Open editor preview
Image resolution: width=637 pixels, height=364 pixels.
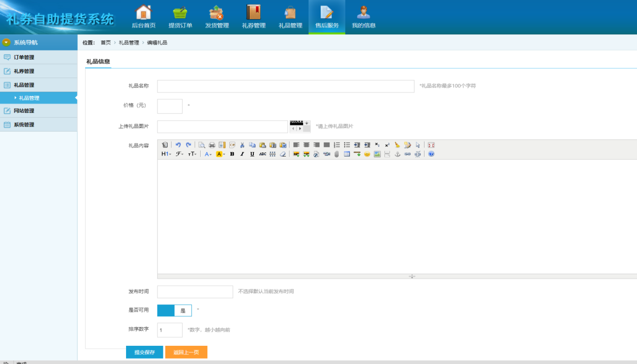point(202,145)
